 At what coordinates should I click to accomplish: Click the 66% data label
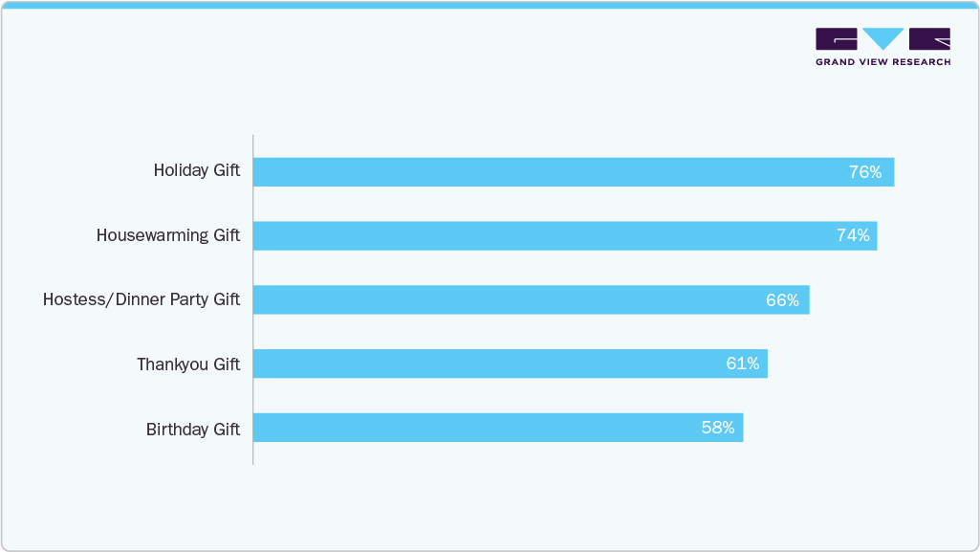coord(782,299)
